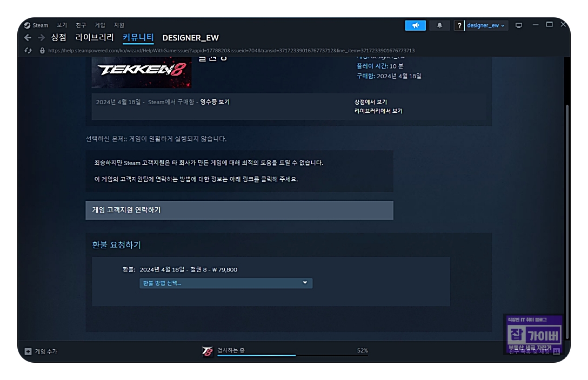Screen dimensions: 588x380
Task: Open the 상점 tab
Action: [x=58, y=37]
